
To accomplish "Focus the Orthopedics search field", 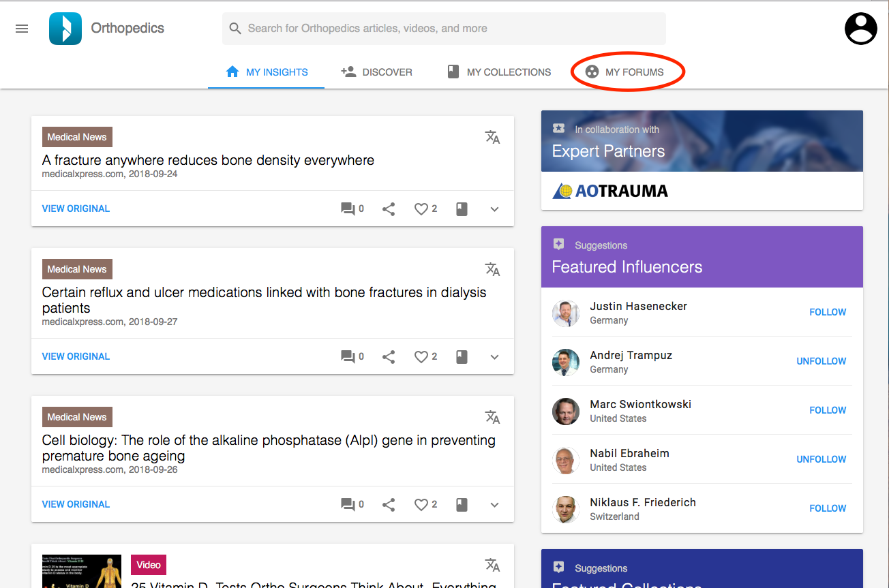I will pos(444,29).
